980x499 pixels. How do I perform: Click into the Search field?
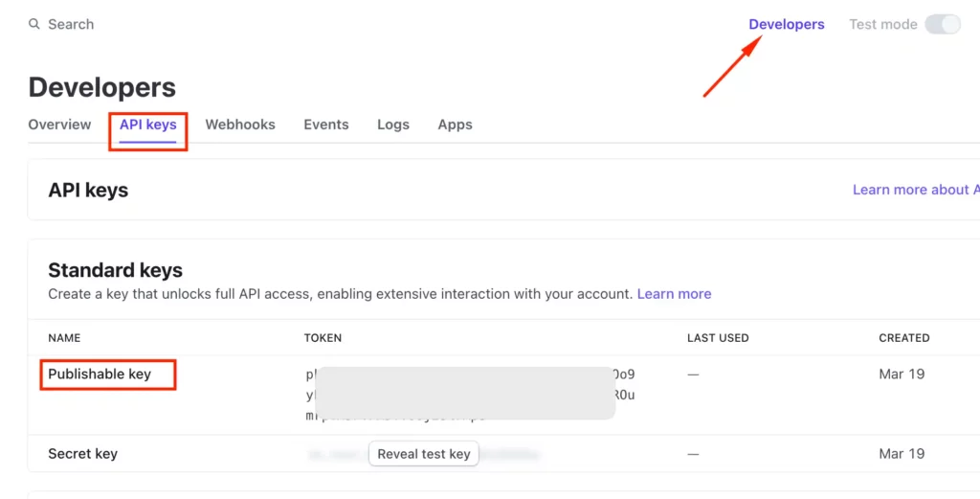[x=71, y=24]
